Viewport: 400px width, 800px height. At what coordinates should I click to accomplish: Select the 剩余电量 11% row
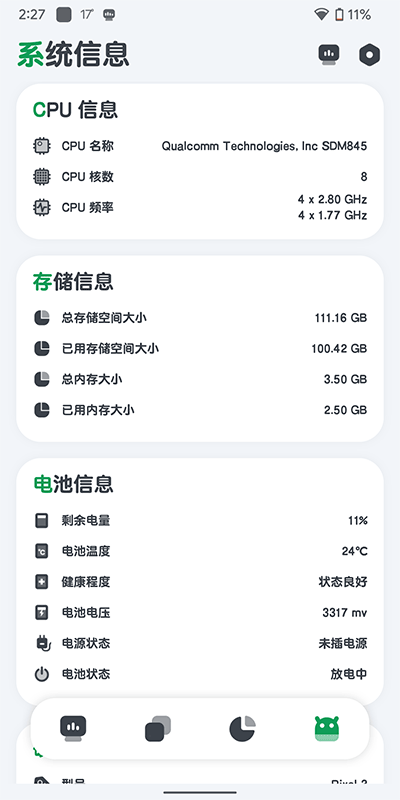click(200, 520)
